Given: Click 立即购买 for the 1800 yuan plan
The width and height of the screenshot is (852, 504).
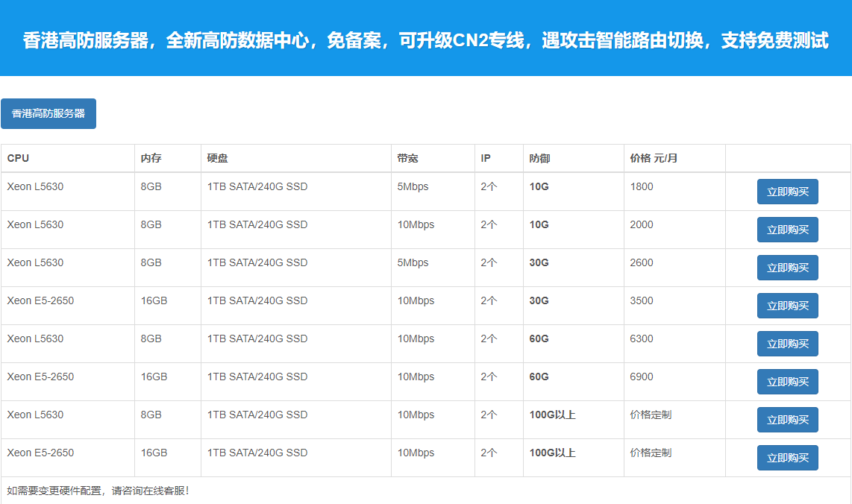Looking at the screenshot, I should 787,192.
